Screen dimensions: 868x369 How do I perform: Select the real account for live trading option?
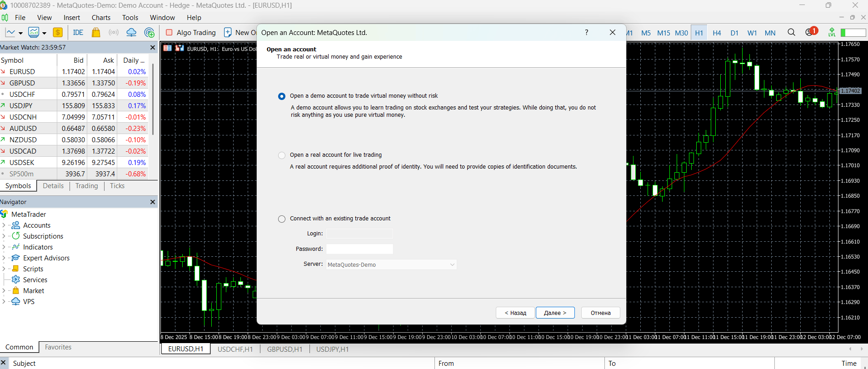(x=282, y=155)
